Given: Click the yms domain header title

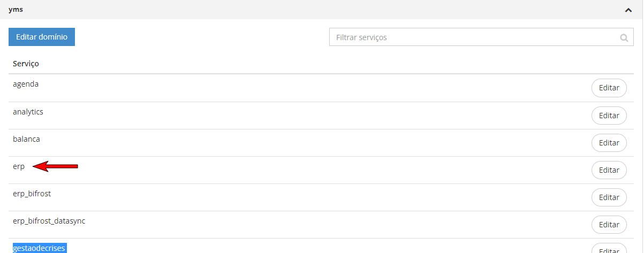Looking at the screenshot, I should tap(16, 10).
